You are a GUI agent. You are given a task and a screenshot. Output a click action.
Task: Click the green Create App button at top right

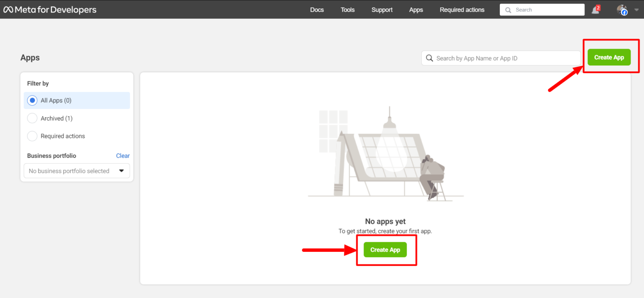609,57
